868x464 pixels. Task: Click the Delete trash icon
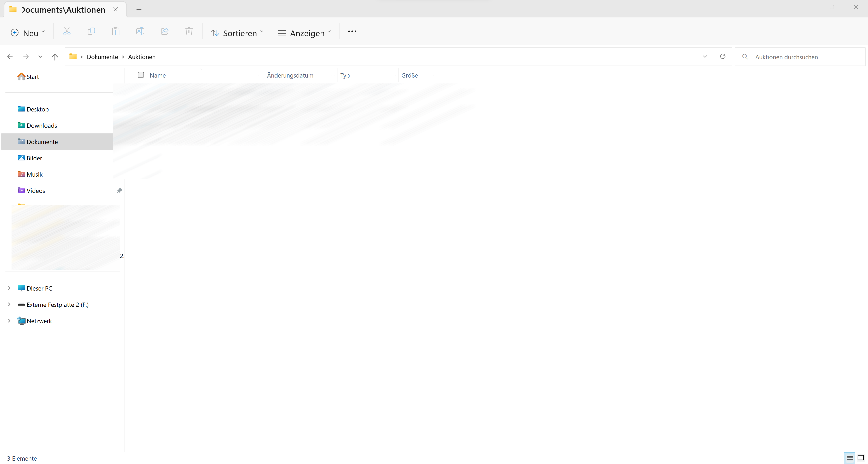tap(189, 32)
